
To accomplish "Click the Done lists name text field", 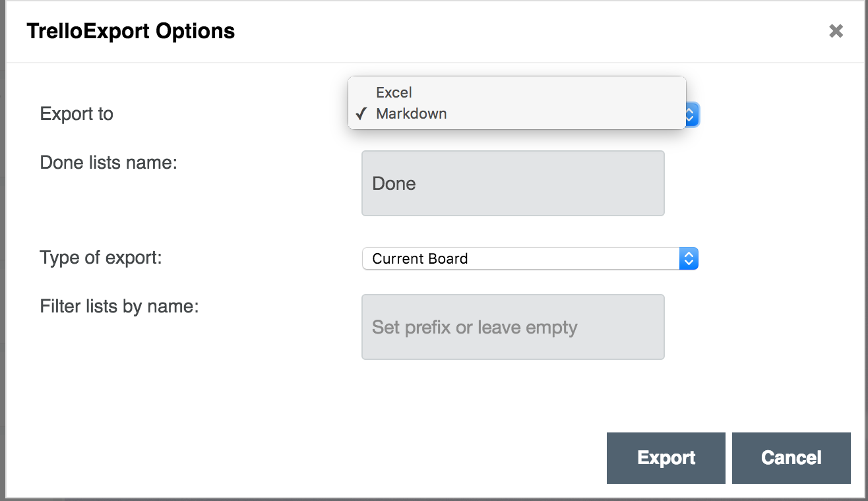I will coord(512,183).
